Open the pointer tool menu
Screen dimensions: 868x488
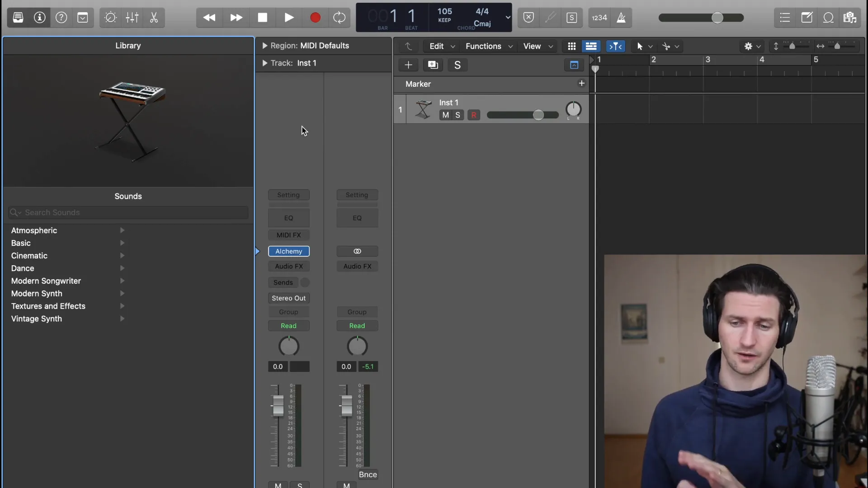[645, 46]
